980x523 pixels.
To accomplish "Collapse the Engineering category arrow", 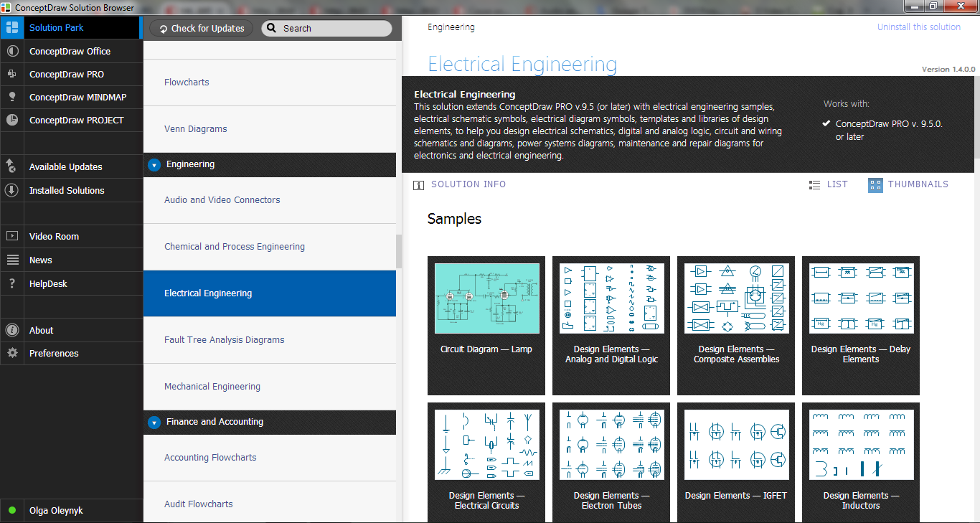I will [154, 165].
